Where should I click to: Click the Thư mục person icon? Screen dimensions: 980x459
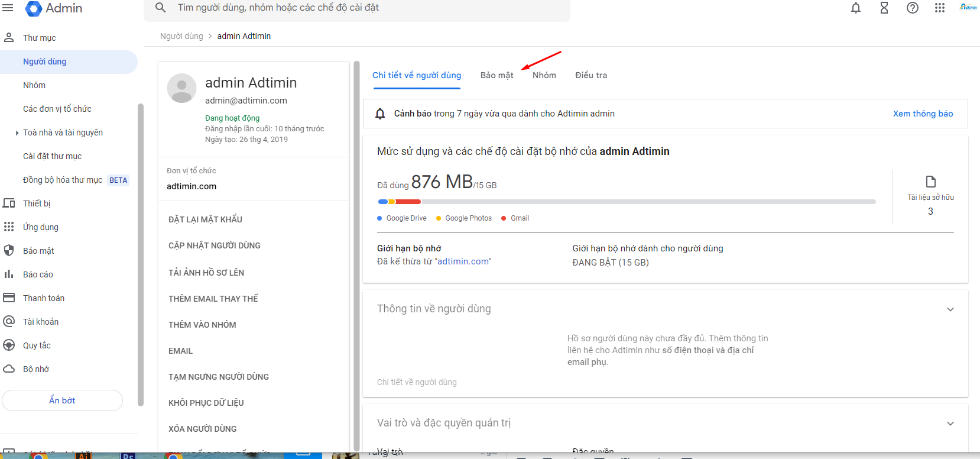pyautogui.click(x=9, y=38)
